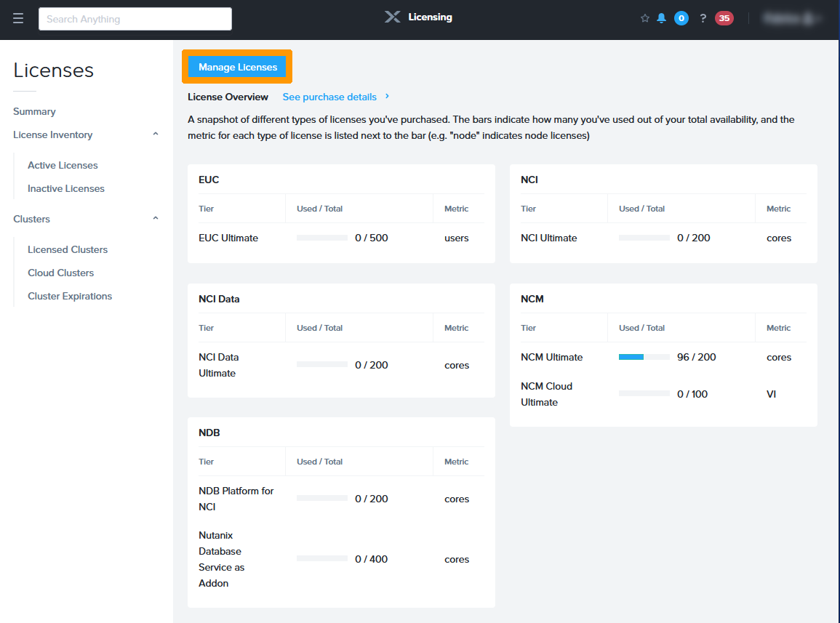Open the notifications bell
The image size is (840, 623).
click(x=661, y=18)
